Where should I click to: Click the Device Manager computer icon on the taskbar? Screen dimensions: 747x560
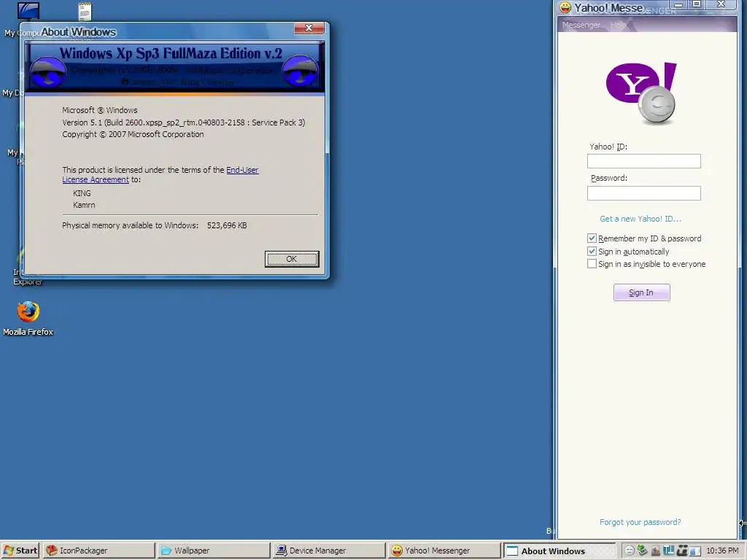tap(282, 551)
